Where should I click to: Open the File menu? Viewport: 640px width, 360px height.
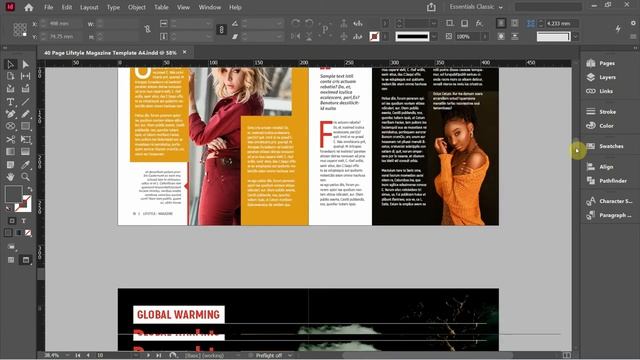point(49,7)
